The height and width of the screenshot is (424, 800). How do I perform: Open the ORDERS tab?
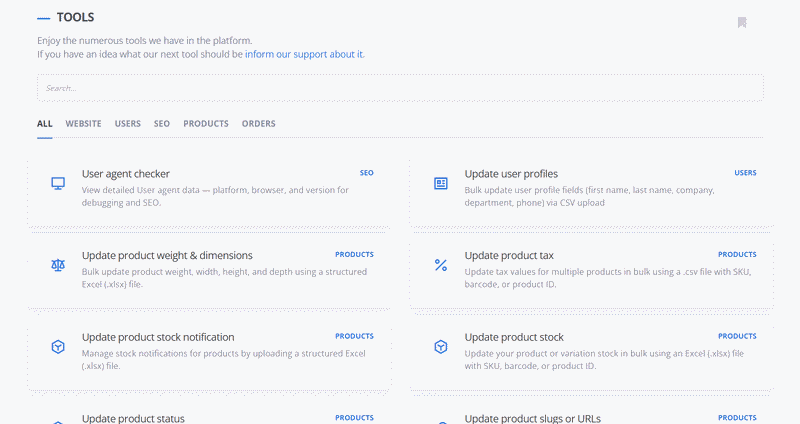click(259, 123)
